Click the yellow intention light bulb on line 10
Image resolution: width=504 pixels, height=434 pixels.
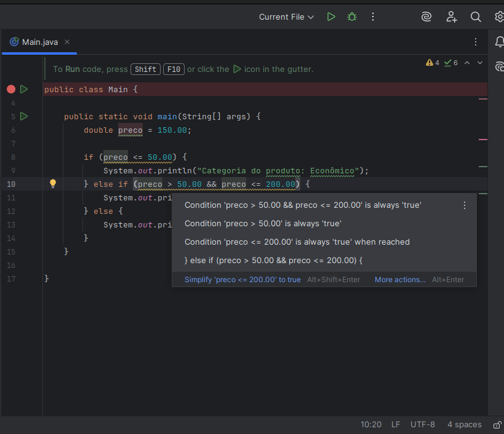click(53, 184)
